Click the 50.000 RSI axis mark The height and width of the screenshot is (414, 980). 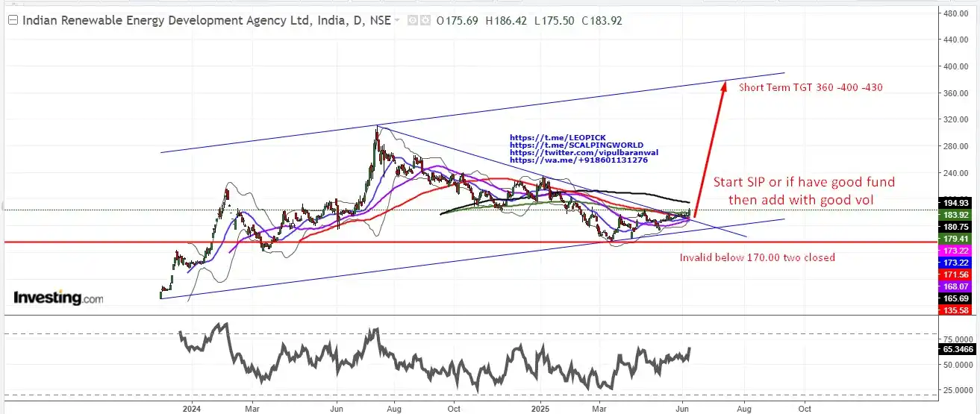958,365
